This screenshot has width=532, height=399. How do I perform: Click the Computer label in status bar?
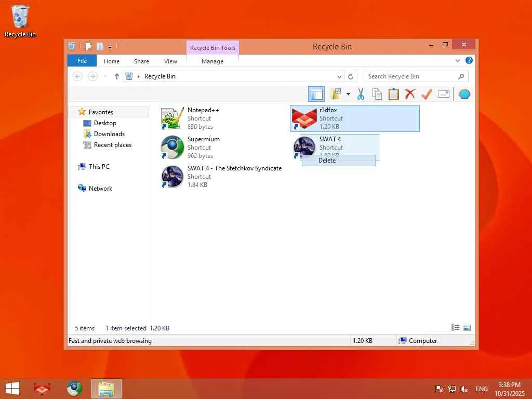pyautogui.click(x=423, y=341)
